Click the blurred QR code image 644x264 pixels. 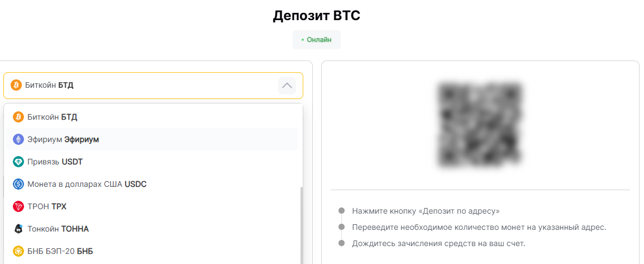[480, 125]
